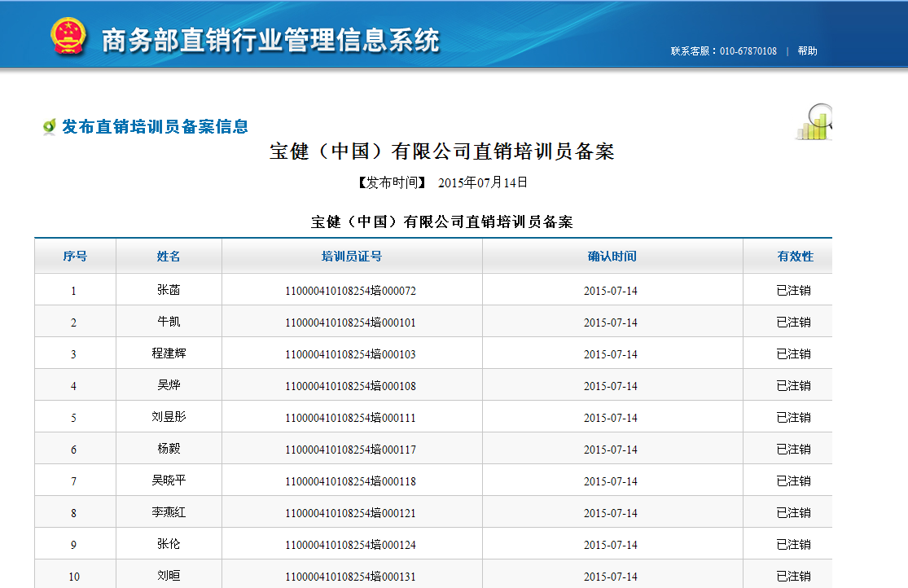Click the 已注销 status in row 6
Screen dimensions: 908x588
point(793,450)
